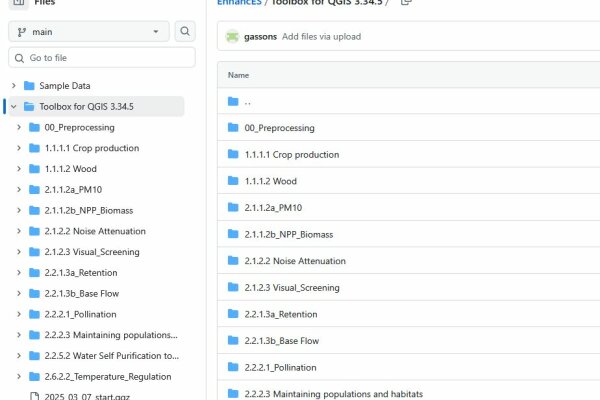Click the 'Go to file' search field

pos(100,58)
